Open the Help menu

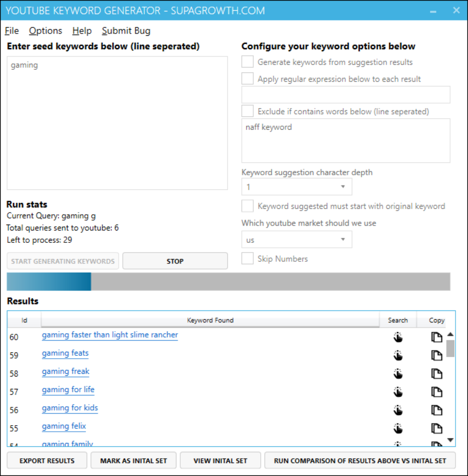click(x=82, y=31)
